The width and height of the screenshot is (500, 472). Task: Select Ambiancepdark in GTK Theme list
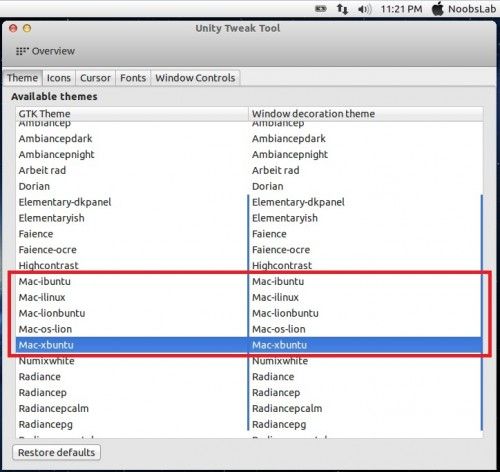132,138
